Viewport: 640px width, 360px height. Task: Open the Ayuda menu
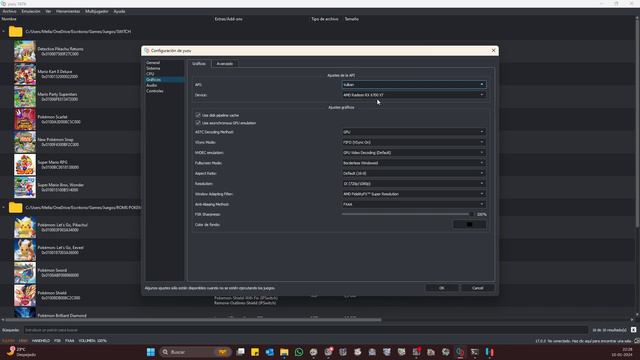119,11
